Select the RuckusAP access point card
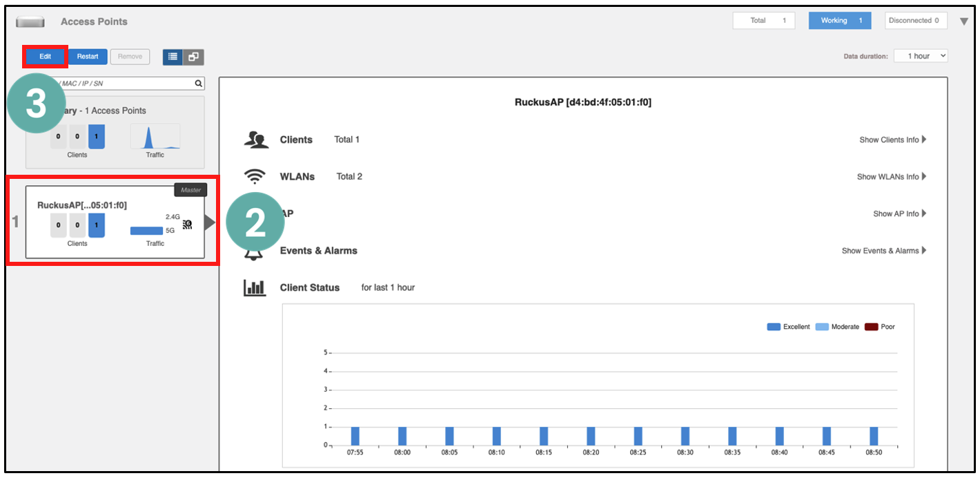The height and width of the screenshot is (478, 980). (115, 222)
